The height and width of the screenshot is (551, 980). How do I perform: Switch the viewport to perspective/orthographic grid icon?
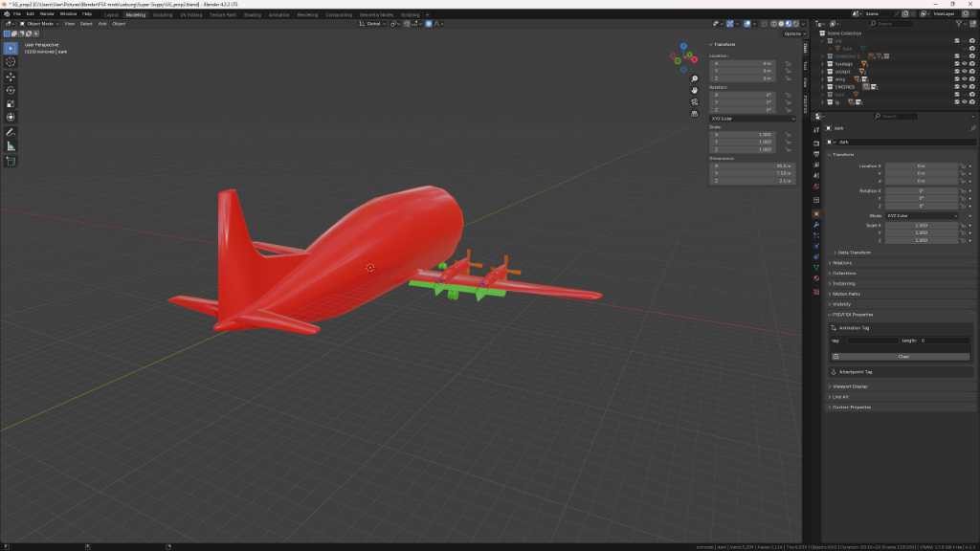pos(694,113)
